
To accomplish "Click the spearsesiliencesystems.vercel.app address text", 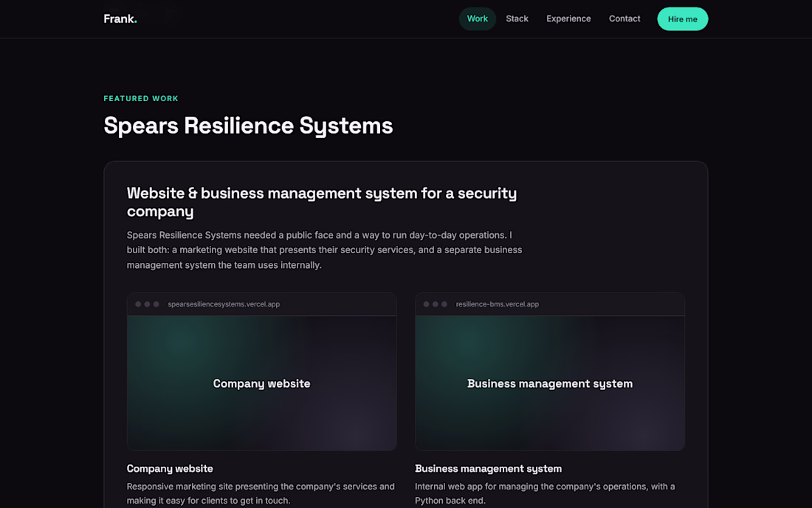I will [224, 304].
